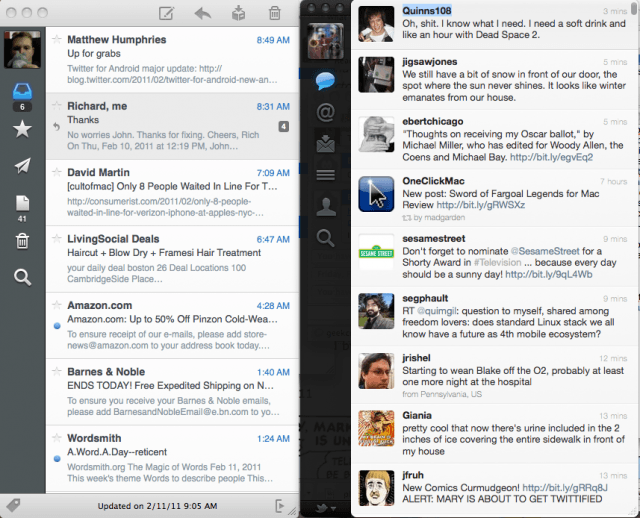The image size is (640, 518).
Task: Click the Twitter account avatar in sidebar
Action: coord(325,41)
